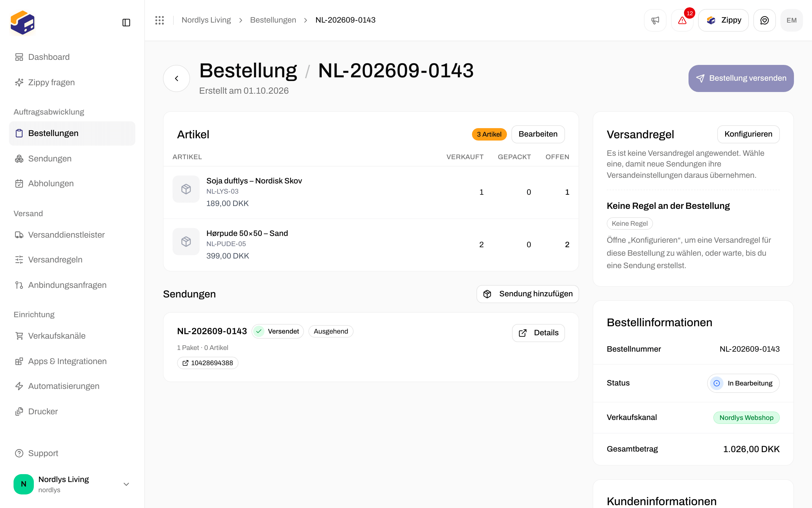This screenshot has width=812, height=508.
Task: Open tracking number 10428694388 link
Action: [208, 363]
